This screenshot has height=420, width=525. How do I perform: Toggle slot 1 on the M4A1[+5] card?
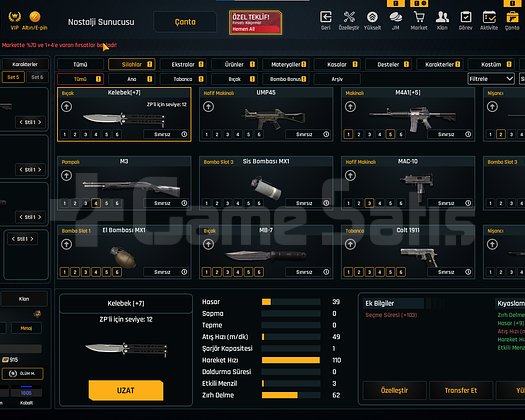[x=348, y=134]
